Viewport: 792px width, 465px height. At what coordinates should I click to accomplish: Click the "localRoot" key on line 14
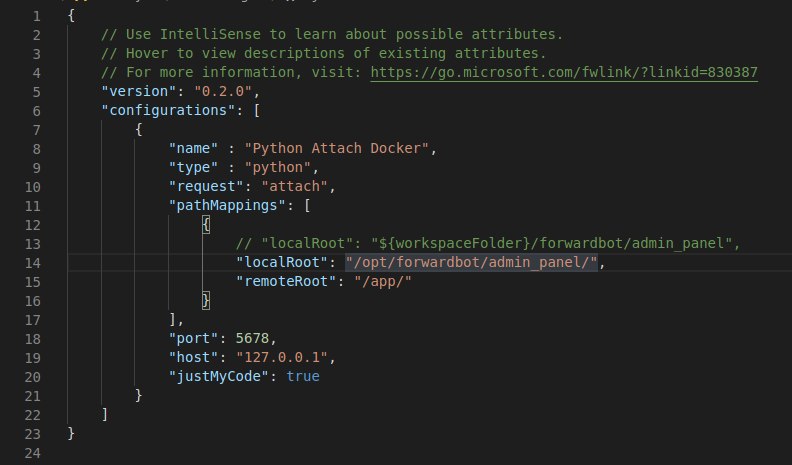(x=282, y=263)
